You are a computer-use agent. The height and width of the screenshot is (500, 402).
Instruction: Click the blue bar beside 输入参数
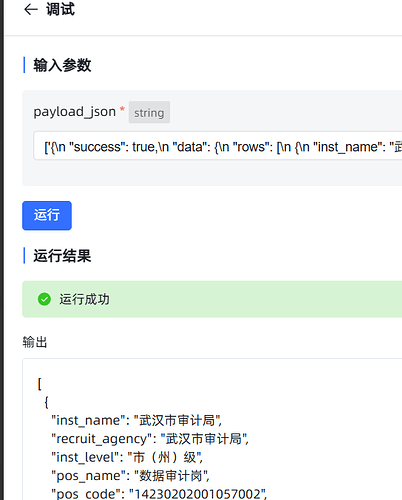tap(24, 65)
